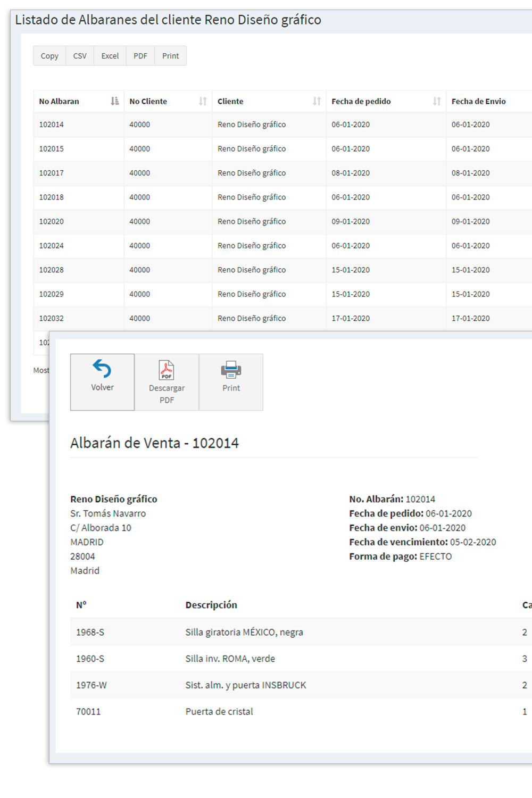Sort by No Cliente using its sort arrows
This screenshot has width=532, height=798.
pyautogui.click(x=203, y=101)
